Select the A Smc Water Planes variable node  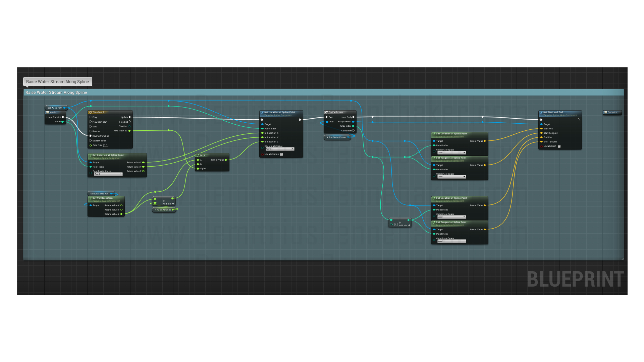pyautogui.click(x=337, y=137)
